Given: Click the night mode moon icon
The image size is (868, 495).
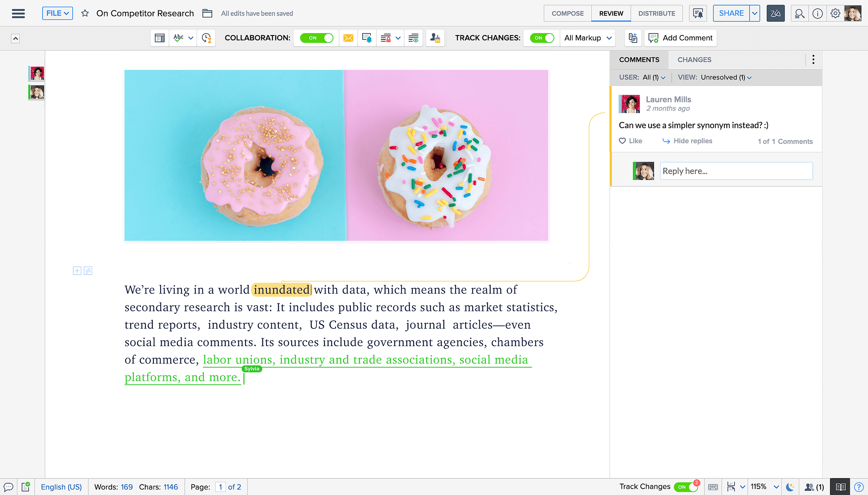Looking at the screenshot, I should 790,487.
